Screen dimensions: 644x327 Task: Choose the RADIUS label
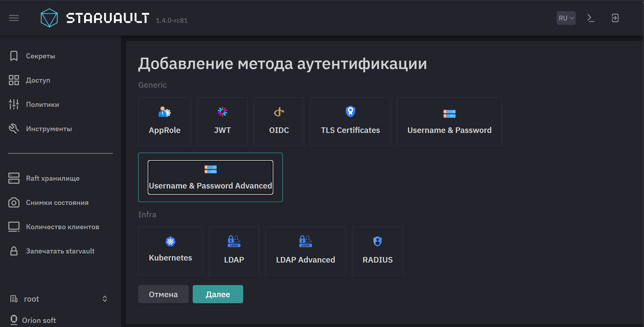point(378,260)
